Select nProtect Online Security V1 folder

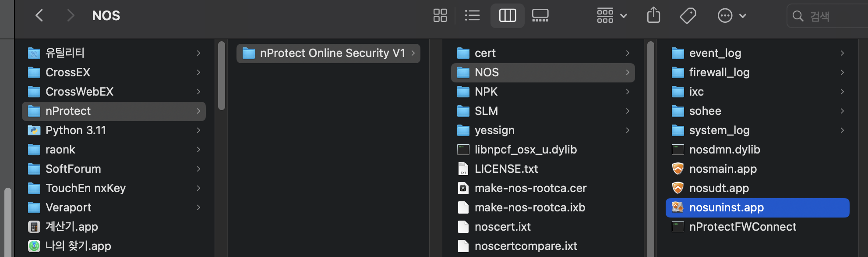[x=328, y=53]
